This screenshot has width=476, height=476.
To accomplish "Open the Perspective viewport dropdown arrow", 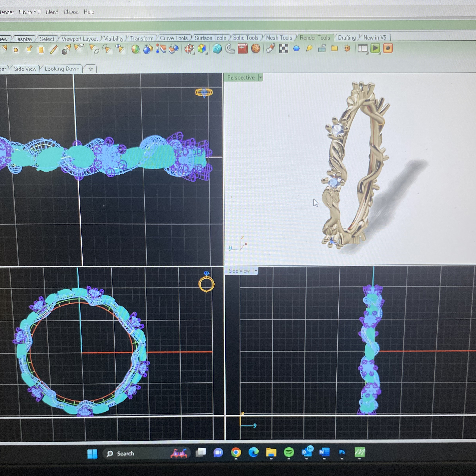I will pyautogui.click(x=260, y=77).
